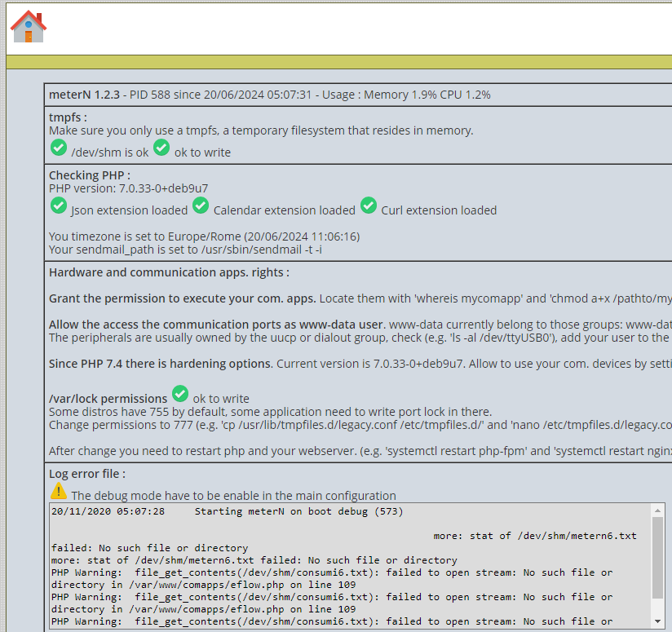Image resolution: width=672 pixels, height=632 pixels.
Task: Click green check for Json extension loaded
Action: pos(59,206)
